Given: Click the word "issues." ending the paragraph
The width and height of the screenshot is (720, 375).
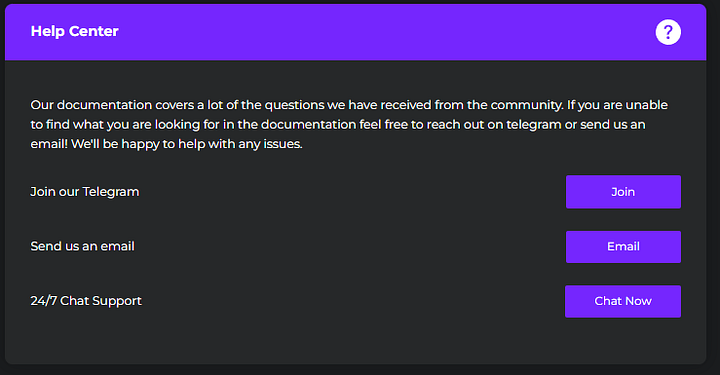Looking at the screenshot, I should (283, 144).
